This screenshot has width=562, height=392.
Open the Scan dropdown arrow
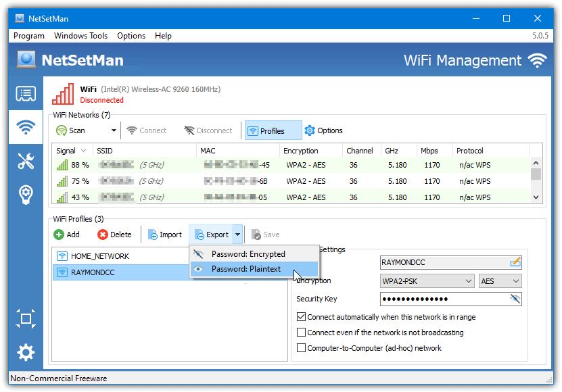coord(114,130)
